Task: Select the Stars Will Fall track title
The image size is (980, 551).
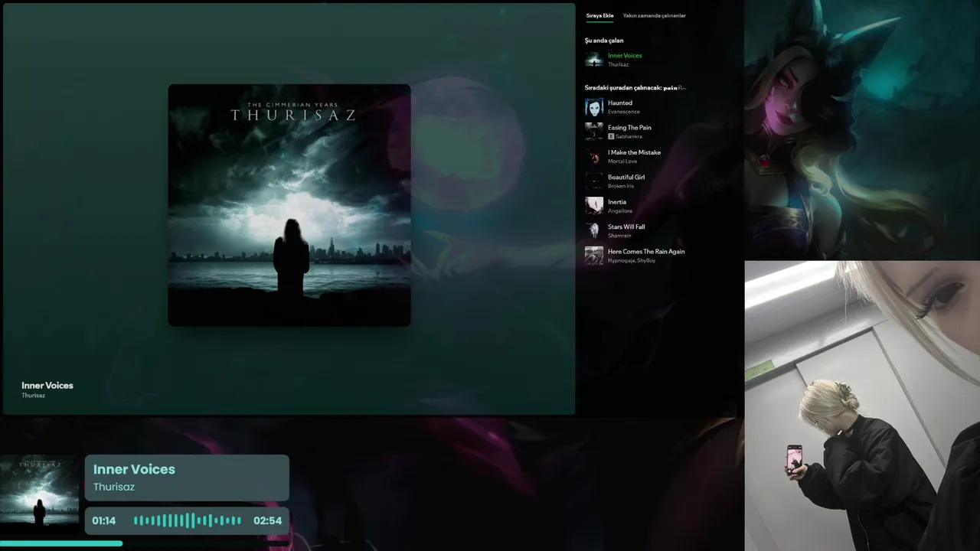Action: pos(626,227)
